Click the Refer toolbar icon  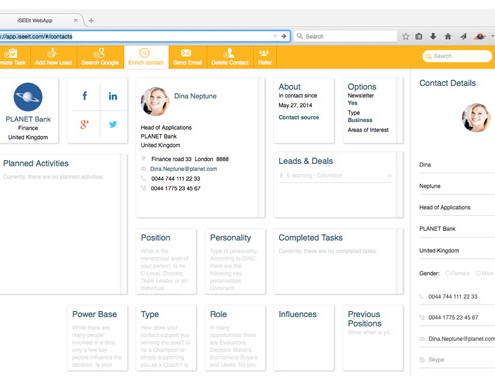tap(264, 53)
